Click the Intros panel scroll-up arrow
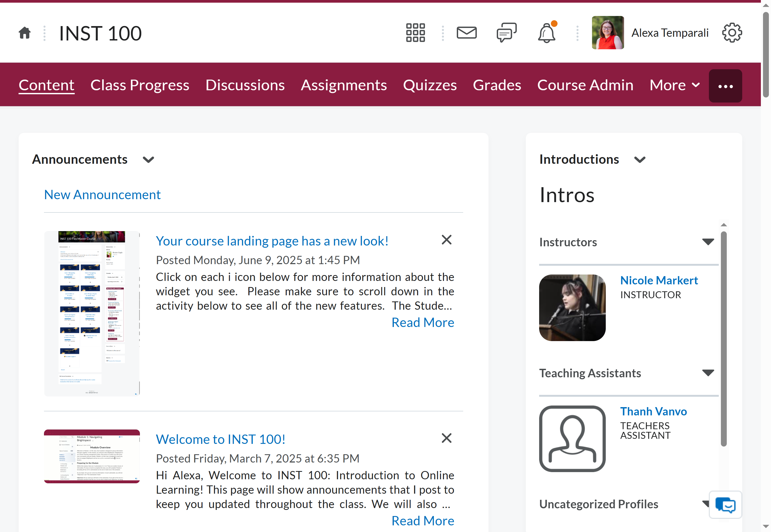The image size is (771, 532). (724, 225)
